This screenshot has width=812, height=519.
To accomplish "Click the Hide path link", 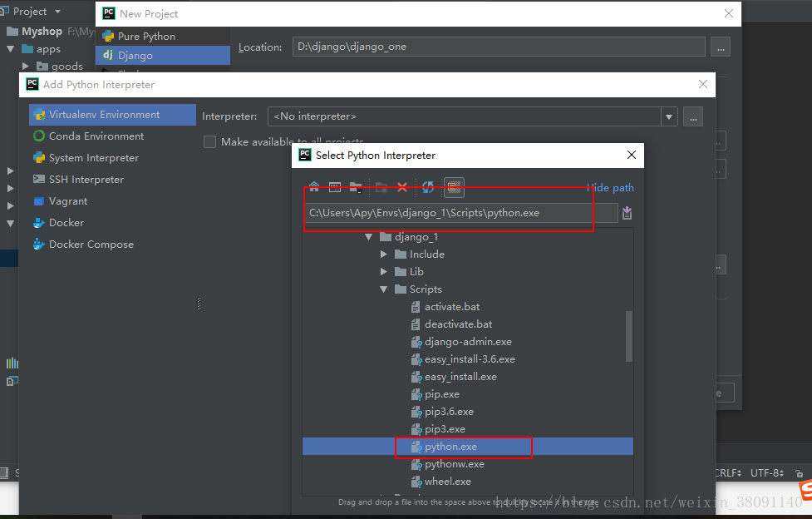I will [x=609, y=188].
